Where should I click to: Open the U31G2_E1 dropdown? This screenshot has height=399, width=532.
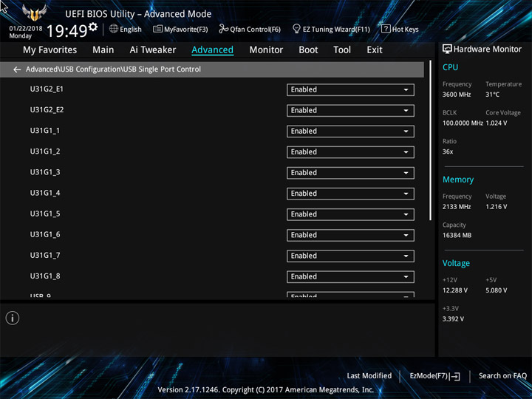click(350, 90)
